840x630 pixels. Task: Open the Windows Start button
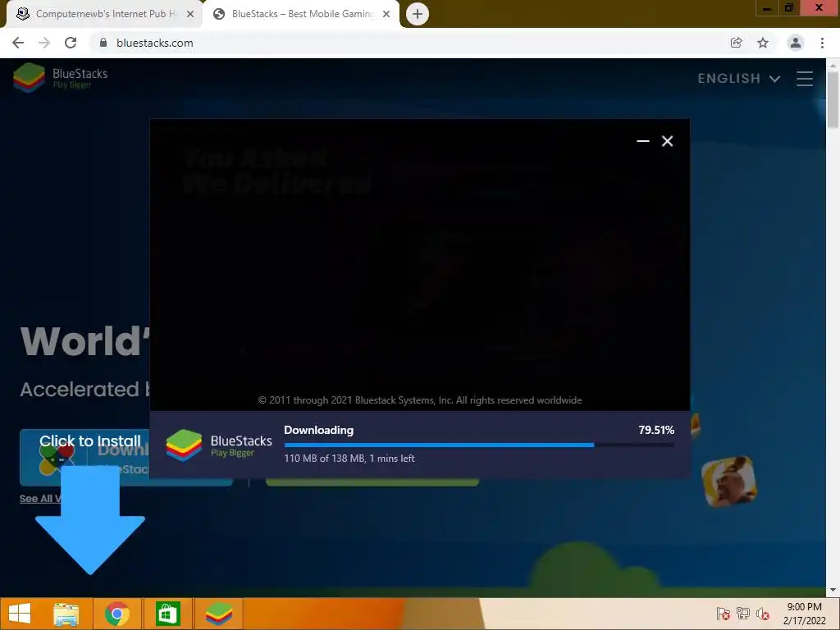point(20,614)
